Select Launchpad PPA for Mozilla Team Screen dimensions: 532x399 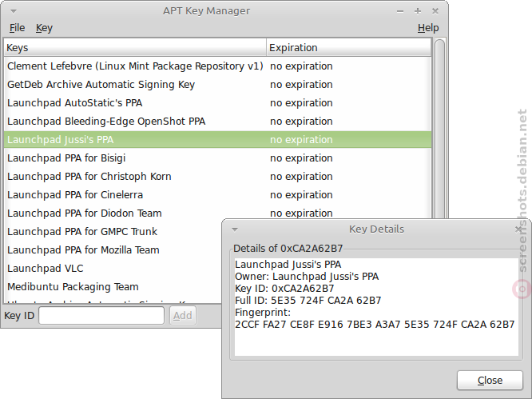click(113, 249)
